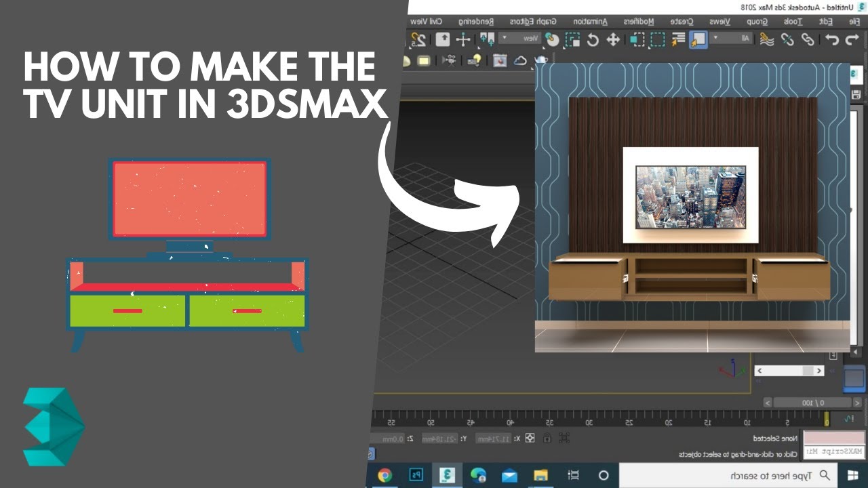Pick the Select and Move tool
Screen dimensions: 868x488
point(612,39)
